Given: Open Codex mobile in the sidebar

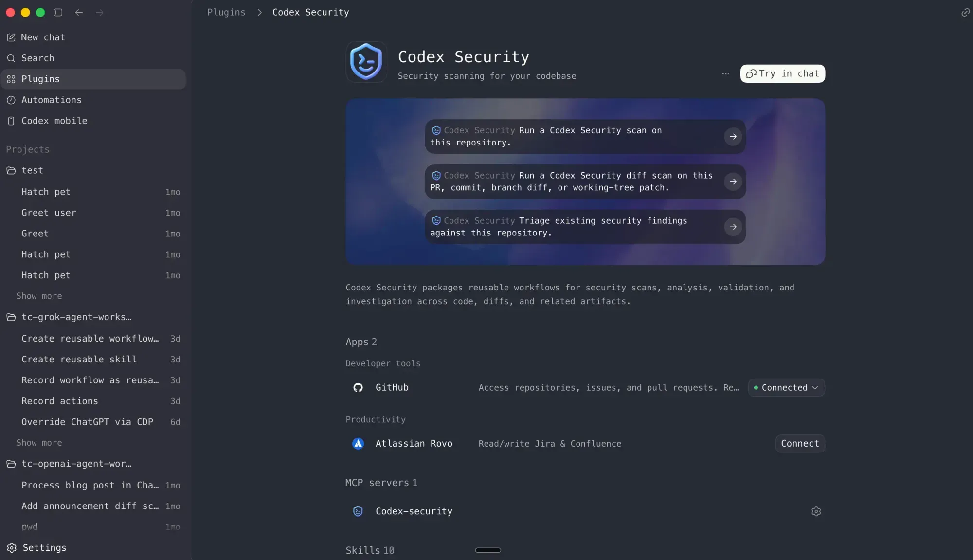Looking at the screenshot, I should pos(93,121).
